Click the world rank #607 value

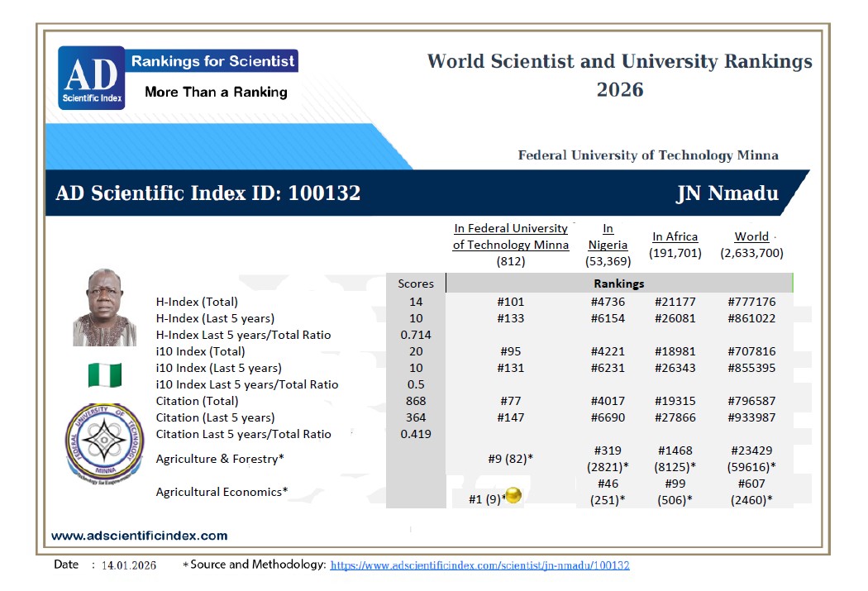point(751,484)
